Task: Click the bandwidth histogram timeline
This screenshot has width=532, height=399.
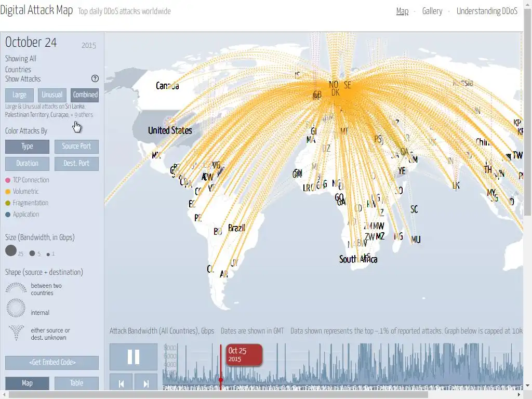Action: click(343, 365)
